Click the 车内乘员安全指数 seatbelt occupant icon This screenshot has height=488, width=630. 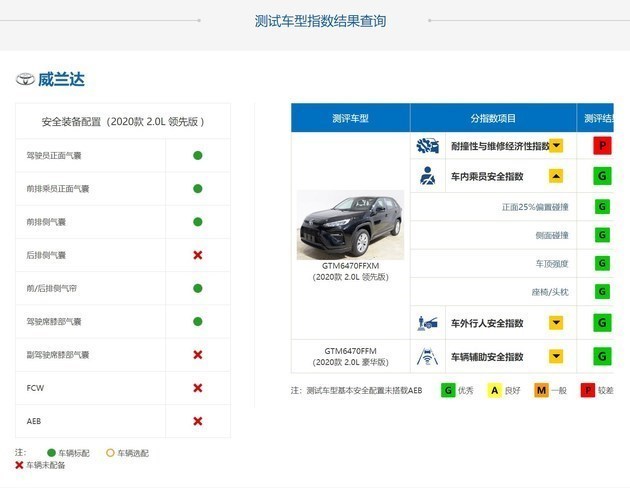tap(428, 176)
